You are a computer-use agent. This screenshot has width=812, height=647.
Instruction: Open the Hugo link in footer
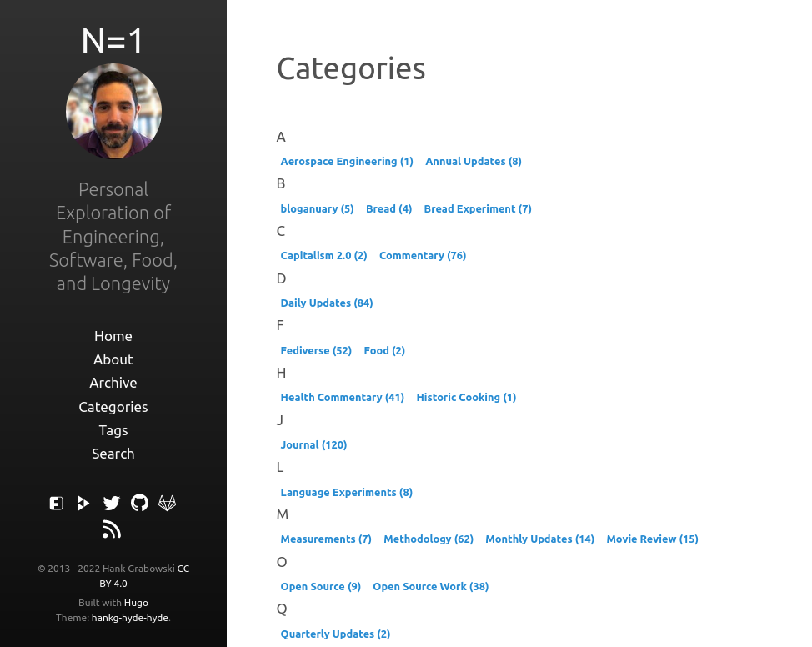click(x=136, y=603)
